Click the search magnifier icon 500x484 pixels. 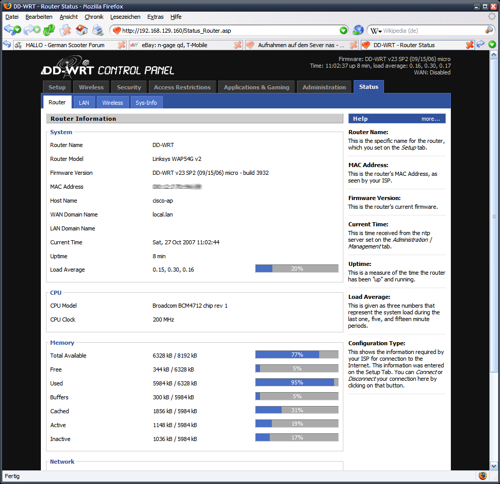(489, 31)
